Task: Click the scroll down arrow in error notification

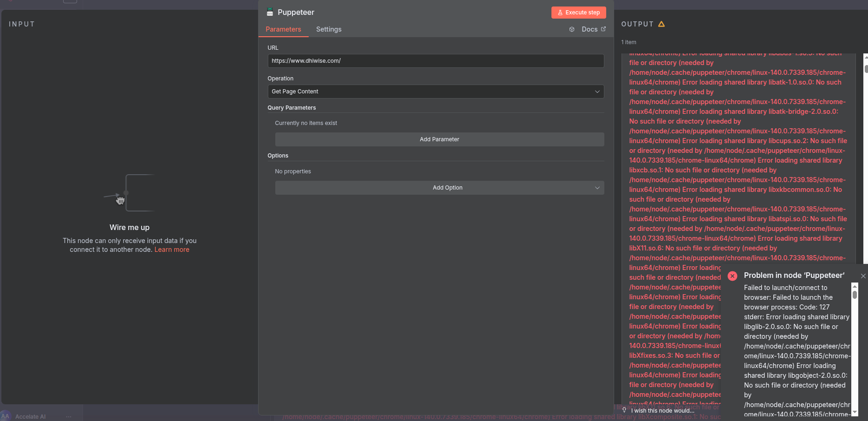Action: pos(855,413)
